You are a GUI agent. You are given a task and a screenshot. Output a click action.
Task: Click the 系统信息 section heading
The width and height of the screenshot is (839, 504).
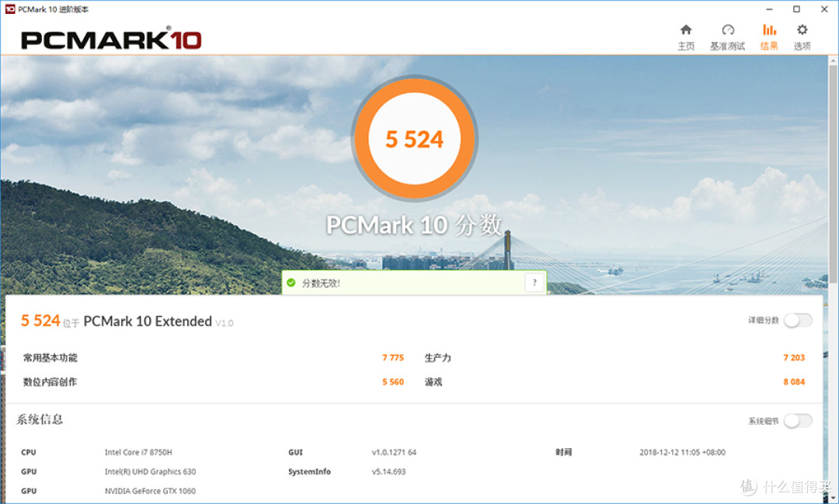(x=40, y=419)
